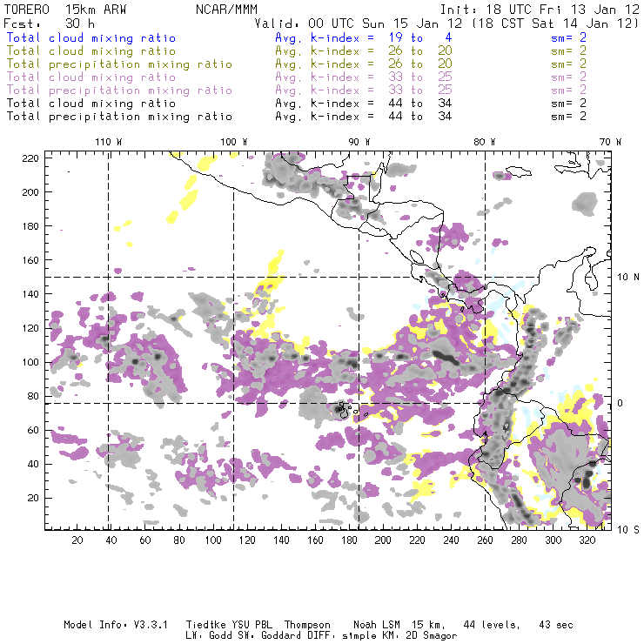The height and width of the screenshot is (644, 644).
Task: Click the 'Noah LSM' text
Action: tap(377, 625)
